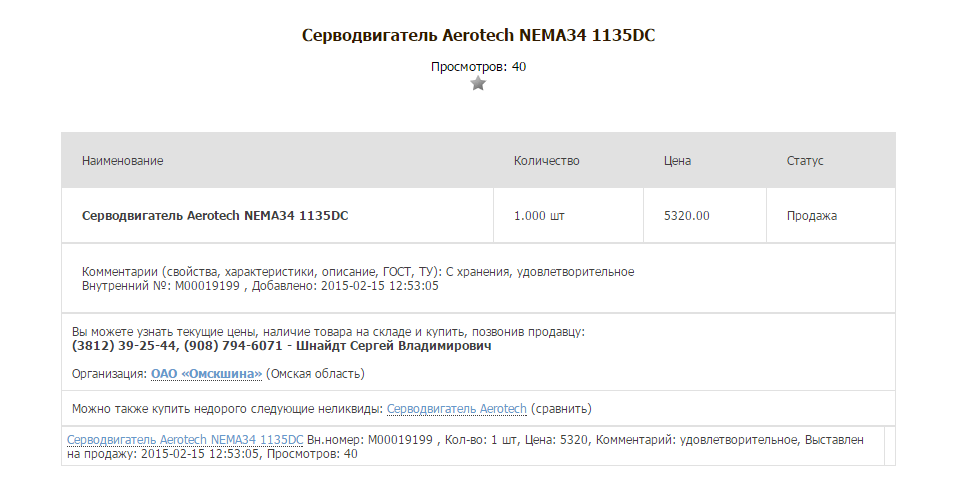This screenshot has width=963, height=498.
Task: Open the bottom Серводвигатель Aerotech NEMA34 1135DC link
Action: (185, 440)
